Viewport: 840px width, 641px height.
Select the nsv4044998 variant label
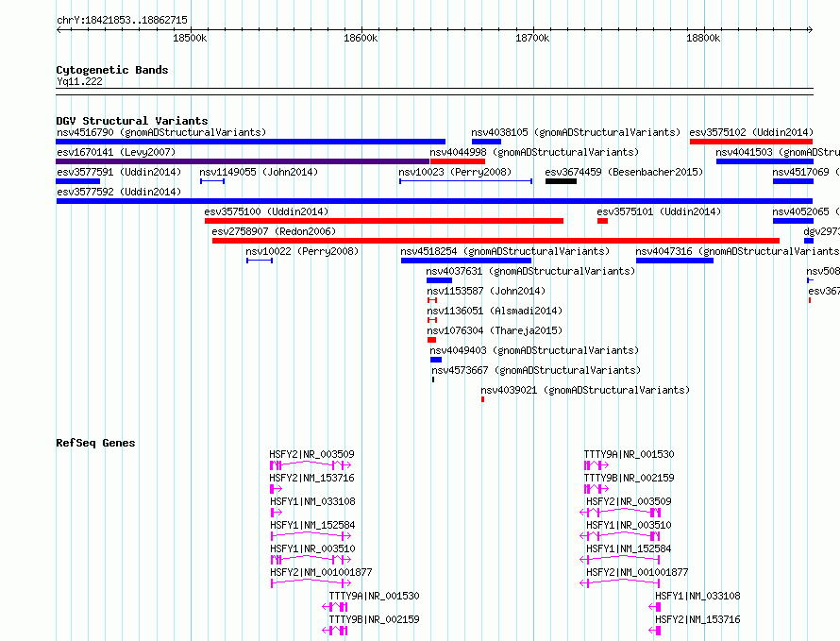point(534,152)
